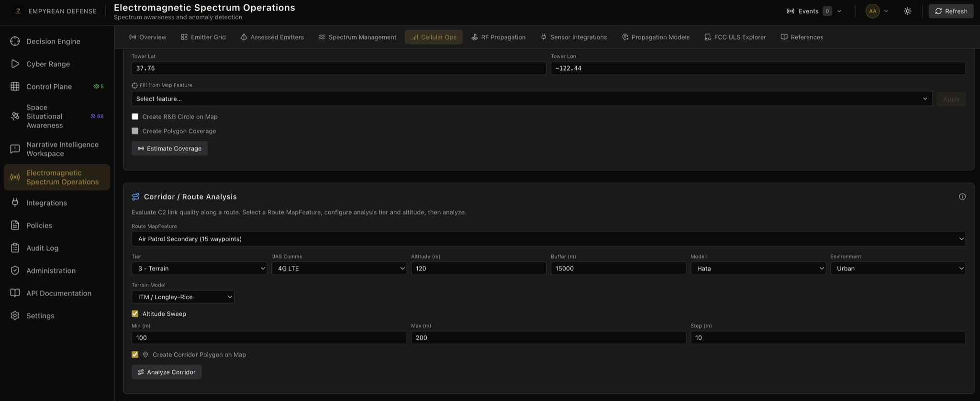Click the Step (m) input showing 10
980x401 pixels.
click(828, 337)
